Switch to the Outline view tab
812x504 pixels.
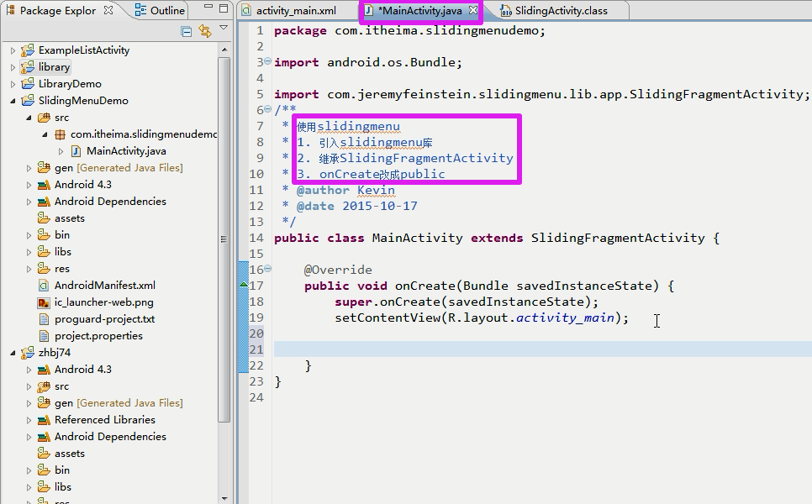(161, 11)
